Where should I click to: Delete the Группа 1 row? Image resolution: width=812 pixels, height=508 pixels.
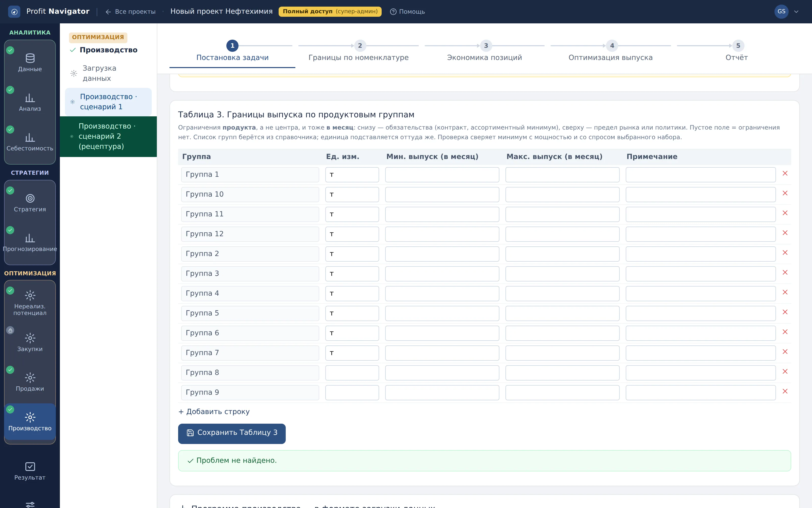785,173
